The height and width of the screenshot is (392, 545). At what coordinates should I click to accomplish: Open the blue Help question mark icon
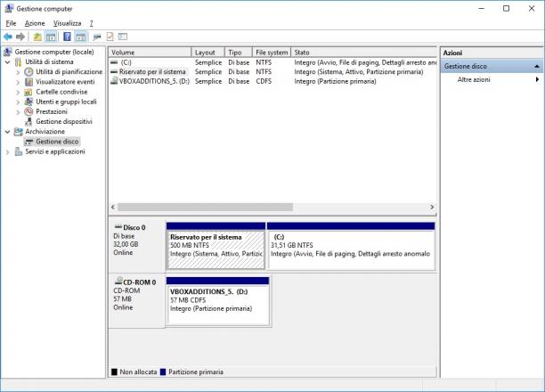point(67,37)
